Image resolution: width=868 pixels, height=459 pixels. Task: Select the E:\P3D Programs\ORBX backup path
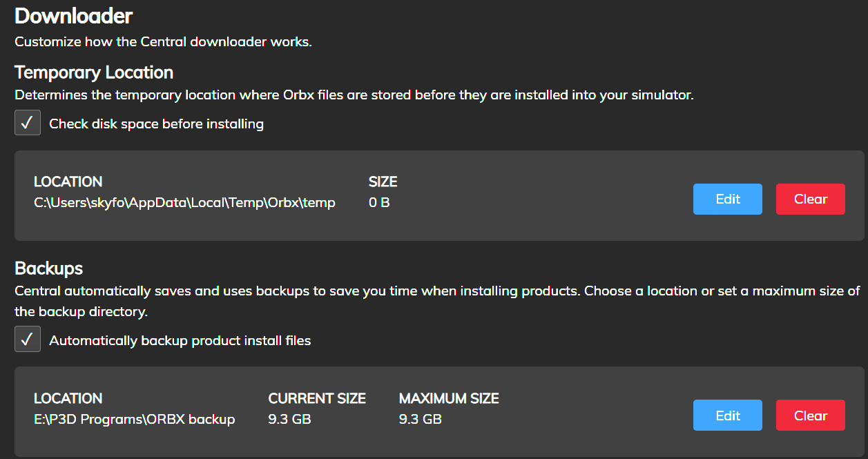coord(135,420)
